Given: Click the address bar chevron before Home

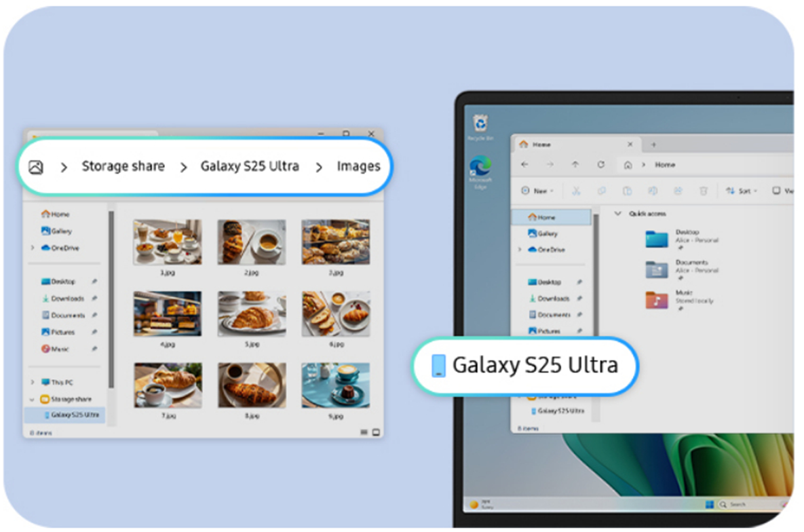Looking at the screenshot, I should coord(643,165).
